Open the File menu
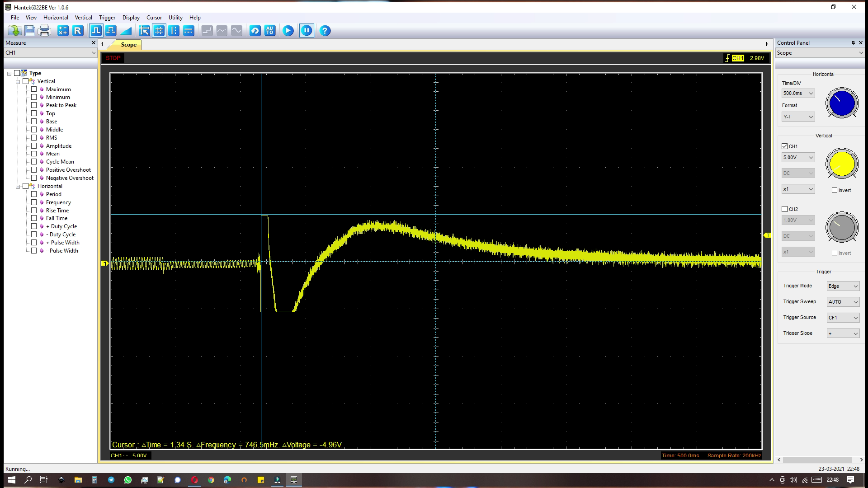This screenshot has height=488, width=868. pyautogui.click(x=15, y=18)
